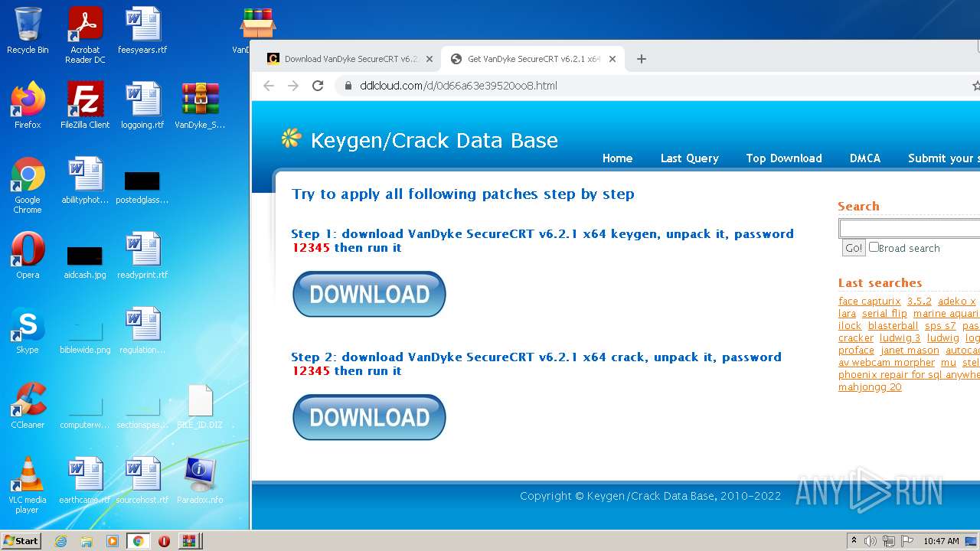Open Internet Explorer from the taskbar

click(60, 541)
